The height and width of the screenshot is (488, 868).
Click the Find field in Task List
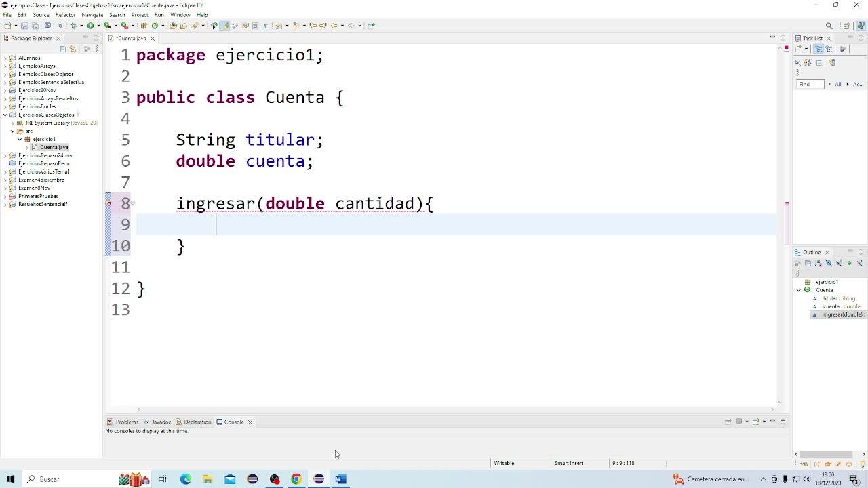click(x=810, y=84)
